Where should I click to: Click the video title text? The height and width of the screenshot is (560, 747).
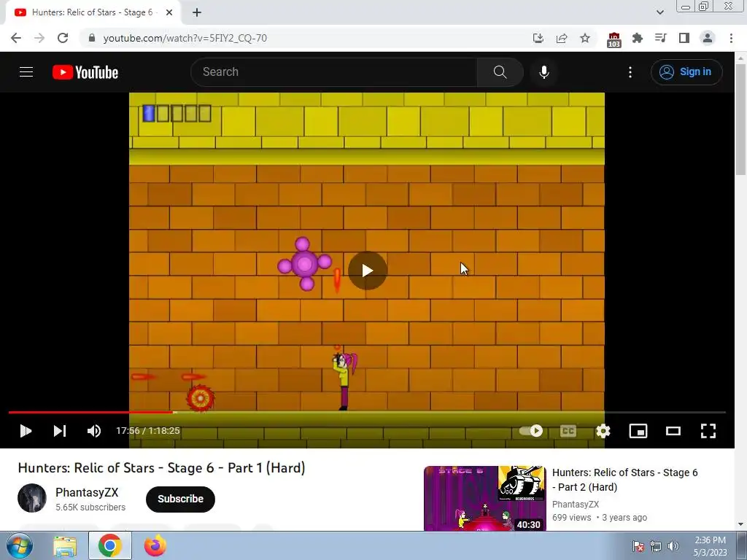(161, 468)
